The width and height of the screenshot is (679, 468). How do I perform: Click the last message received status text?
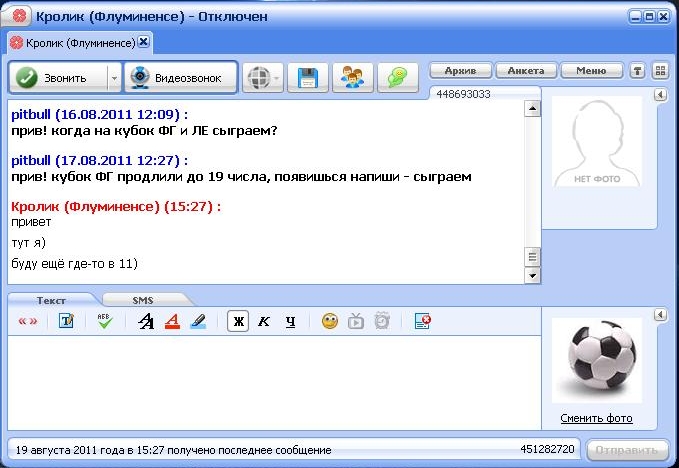pyautogui.click(x=173, y=450)
